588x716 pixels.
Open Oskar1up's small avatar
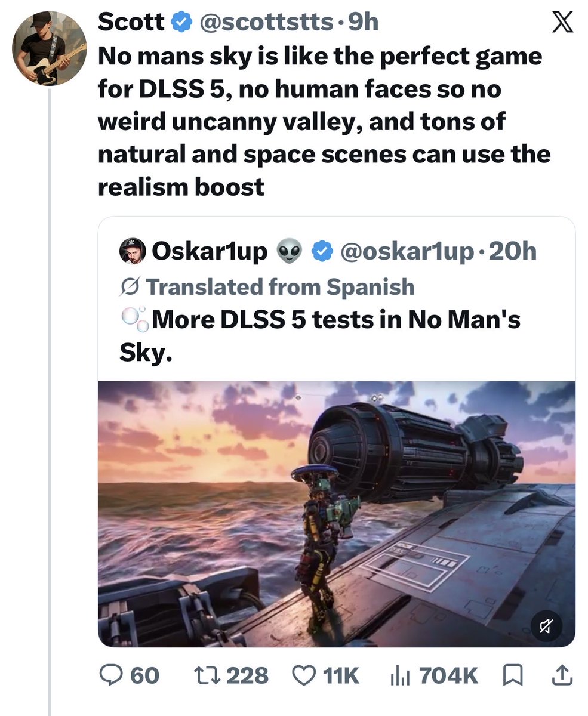coord(133,252)
